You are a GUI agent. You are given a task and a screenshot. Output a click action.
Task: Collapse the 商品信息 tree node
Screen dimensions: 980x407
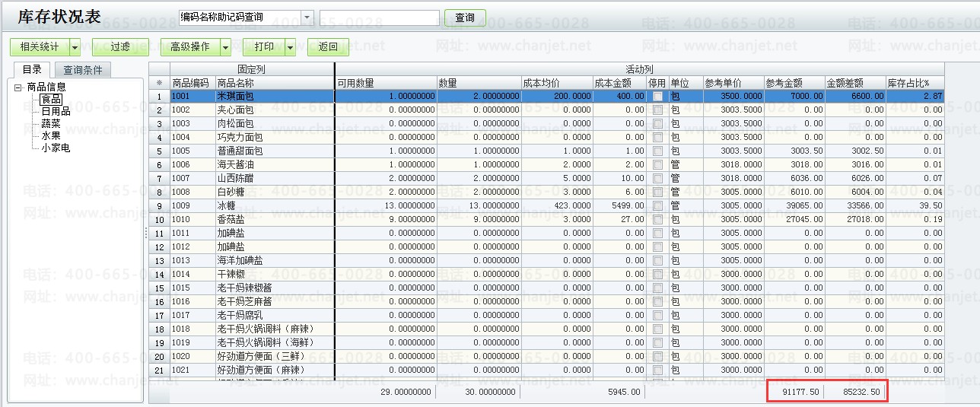click(18, 87)
